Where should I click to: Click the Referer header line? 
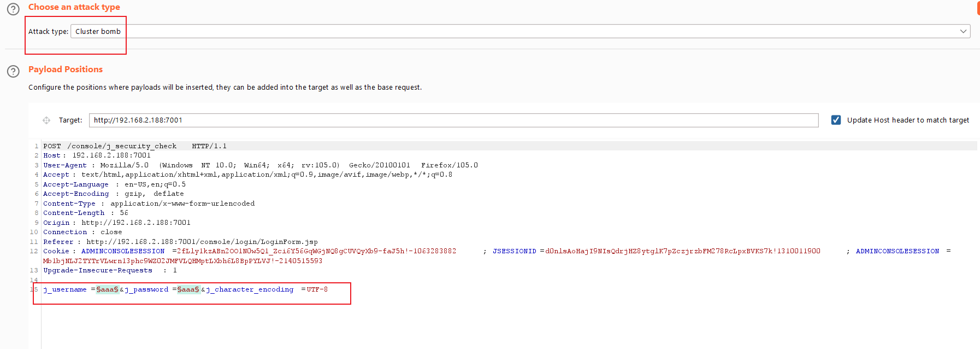(58, 242)
